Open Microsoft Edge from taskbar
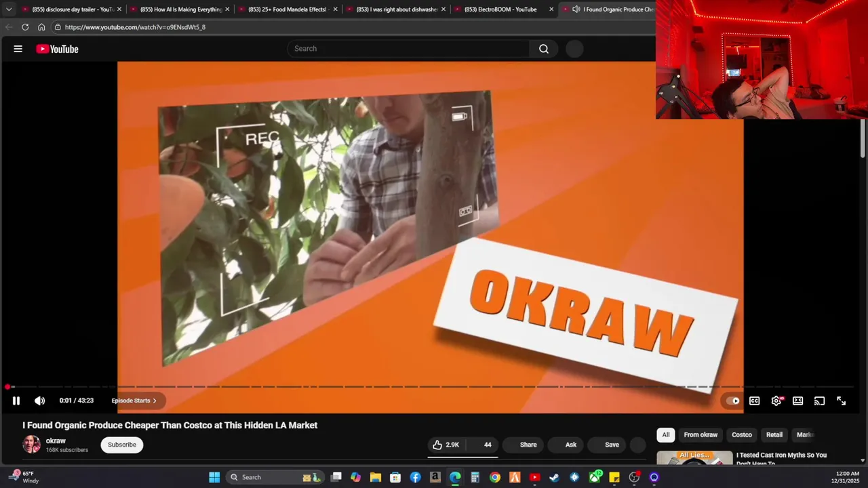The height and width of the screenshot is (488, 868). click(455, 477)
